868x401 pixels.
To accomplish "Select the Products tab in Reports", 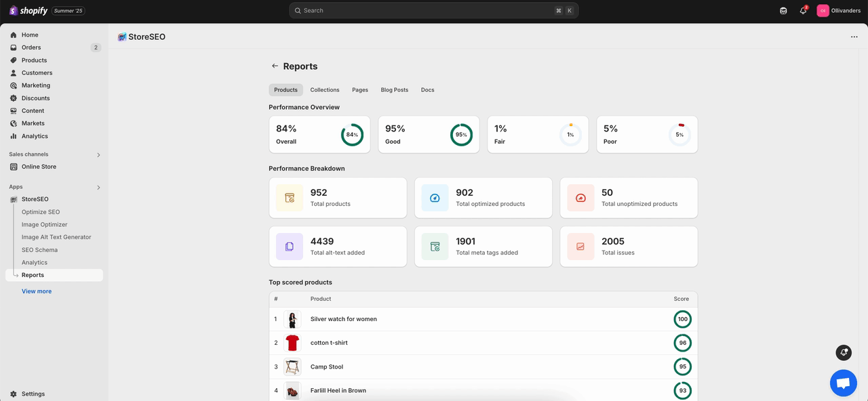I will 285,90.
